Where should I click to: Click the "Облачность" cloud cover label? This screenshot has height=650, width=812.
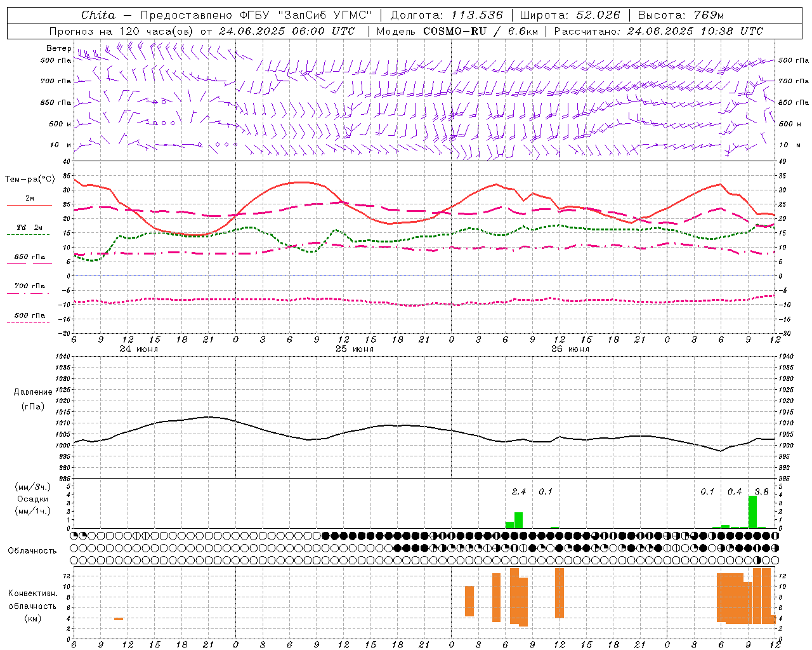pyautogui.click(x=32, y=551)
